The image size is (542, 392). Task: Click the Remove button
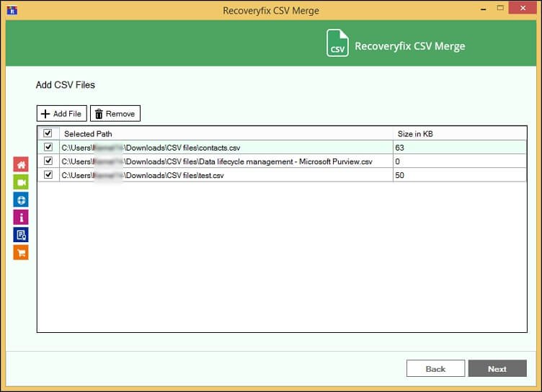point(115,113)
